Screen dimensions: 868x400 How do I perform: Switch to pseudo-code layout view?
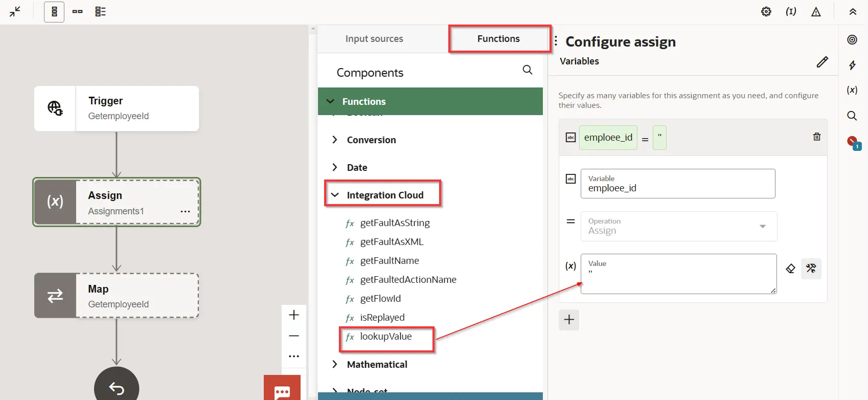[101, 12]
